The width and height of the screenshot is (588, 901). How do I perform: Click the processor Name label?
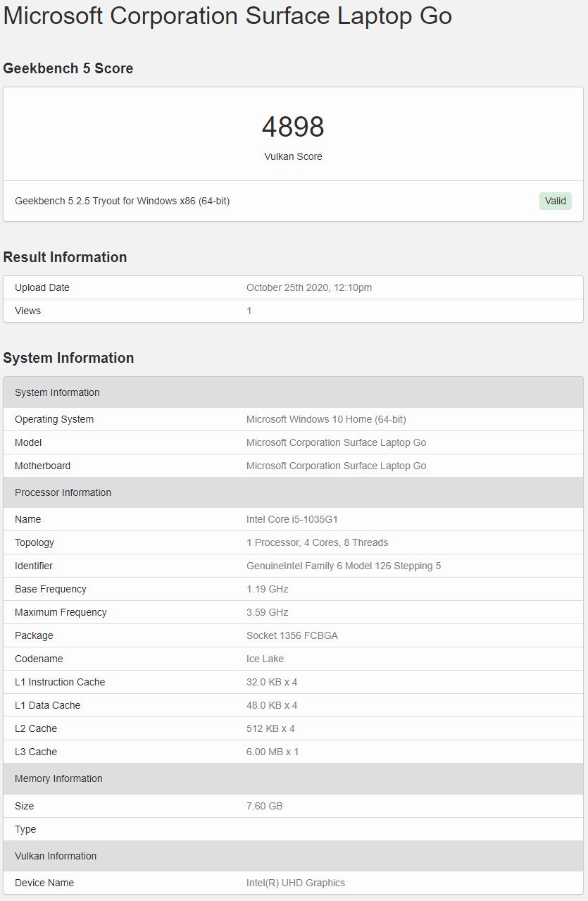coord(28,519)
